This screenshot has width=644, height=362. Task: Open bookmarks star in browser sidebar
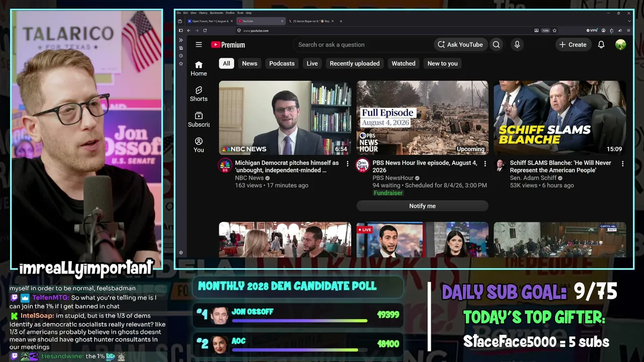point(181,64)
